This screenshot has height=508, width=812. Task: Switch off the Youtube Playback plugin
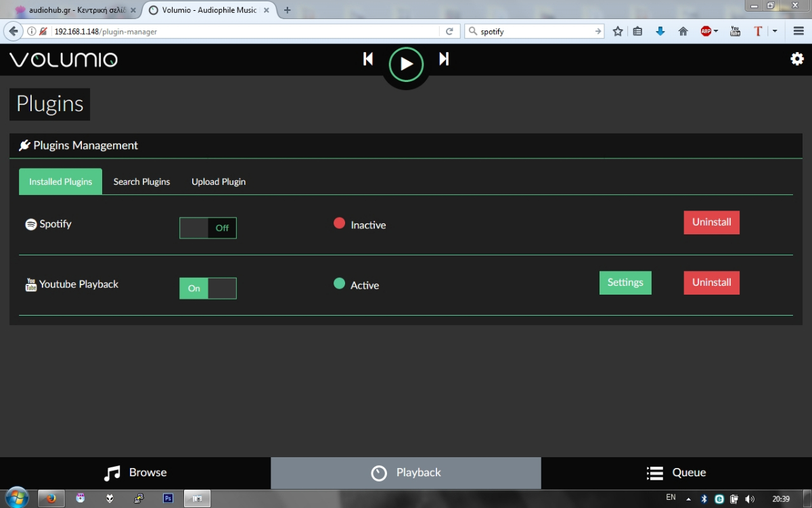point(208,289)
